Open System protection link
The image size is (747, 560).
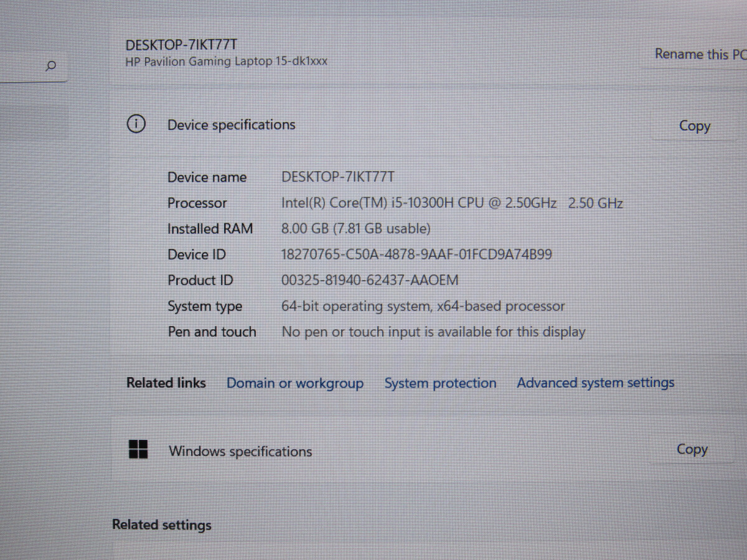click(x=440, y=383)
